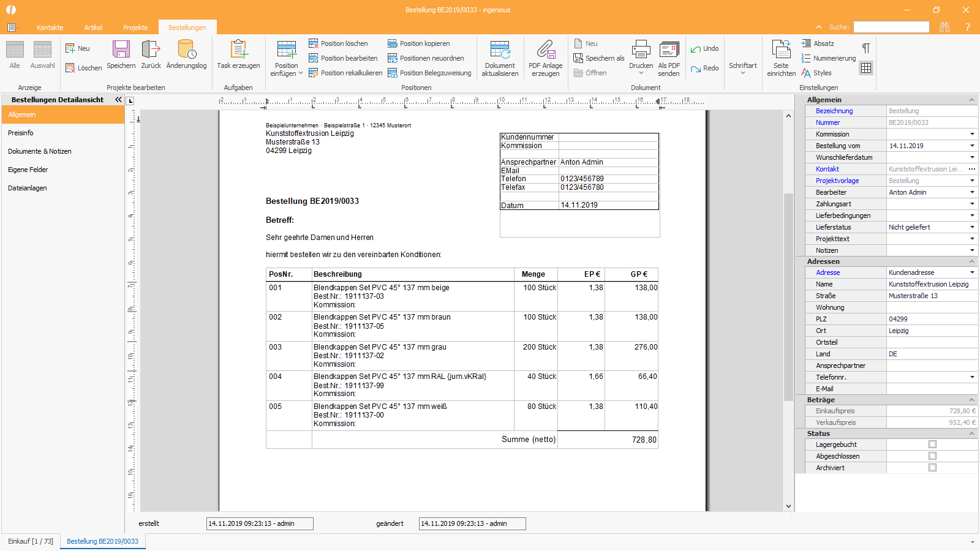Tick the Archiviert checkbox

(932, 468)
